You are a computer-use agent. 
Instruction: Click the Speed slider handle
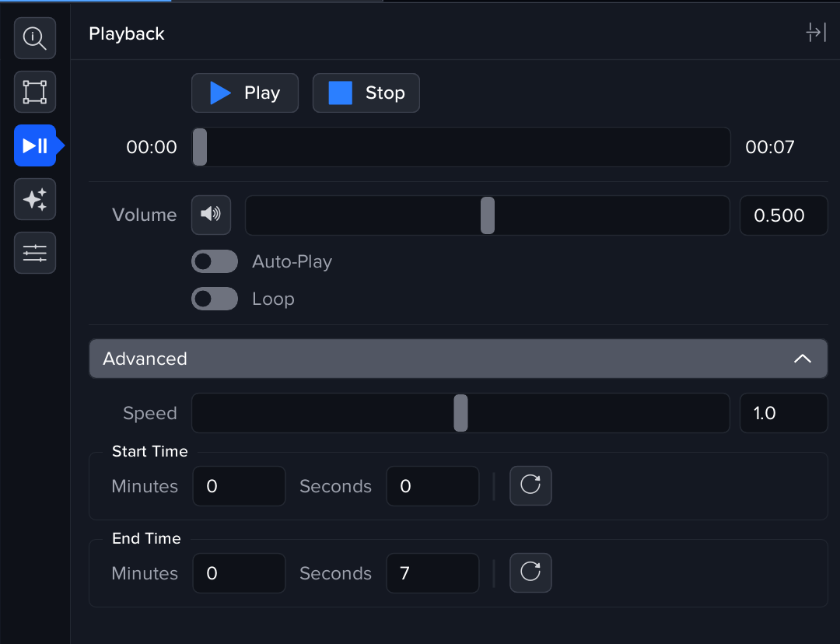click(x=461, y=413)
